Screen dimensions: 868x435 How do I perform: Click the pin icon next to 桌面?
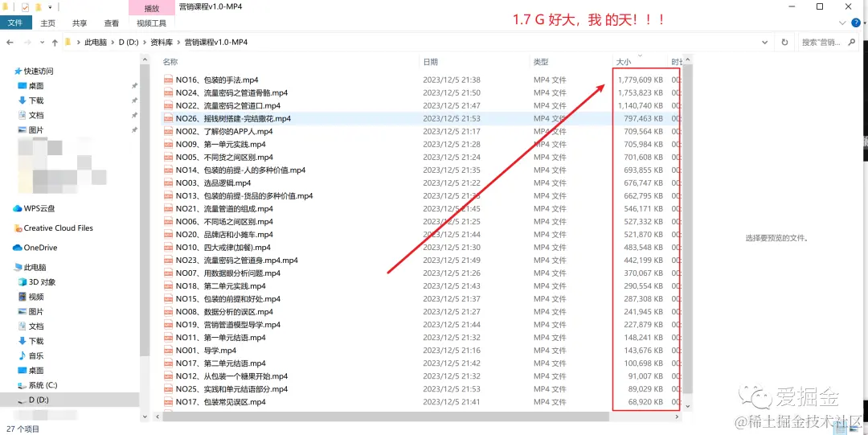[134, 86]
